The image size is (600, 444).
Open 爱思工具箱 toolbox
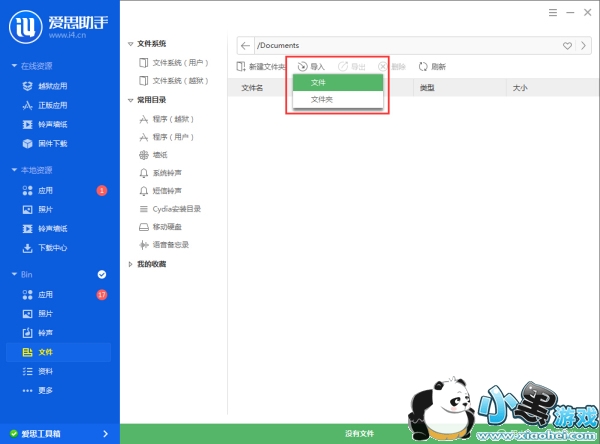pyautogui.click(x=41, y=434)
